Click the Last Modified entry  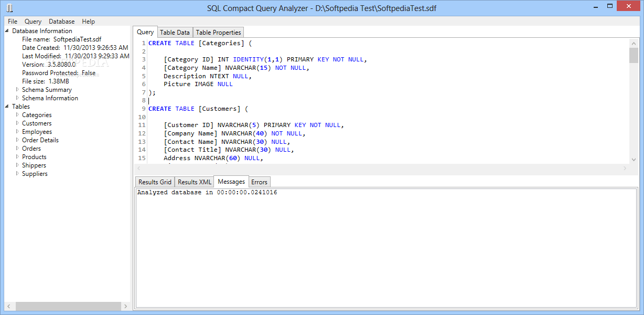point(76,56)
